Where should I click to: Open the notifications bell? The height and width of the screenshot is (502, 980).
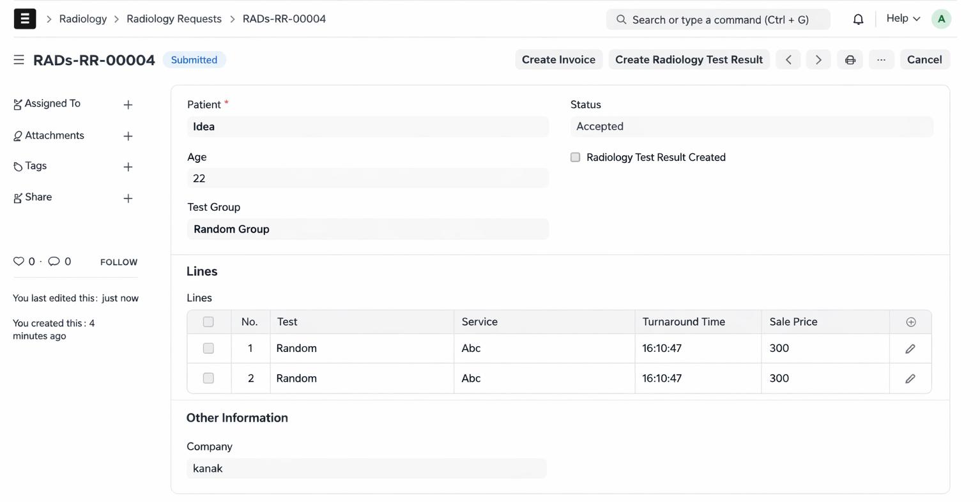point(858,19)
